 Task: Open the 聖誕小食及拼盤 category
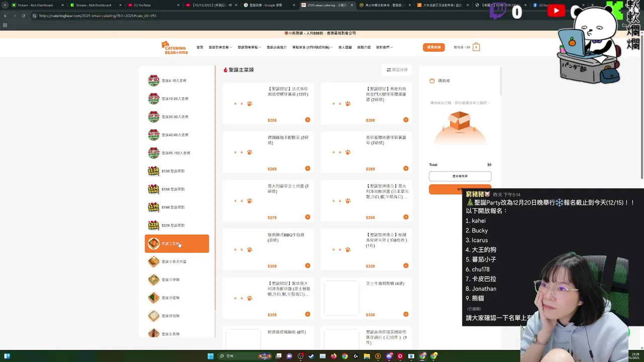pos(177,261)
